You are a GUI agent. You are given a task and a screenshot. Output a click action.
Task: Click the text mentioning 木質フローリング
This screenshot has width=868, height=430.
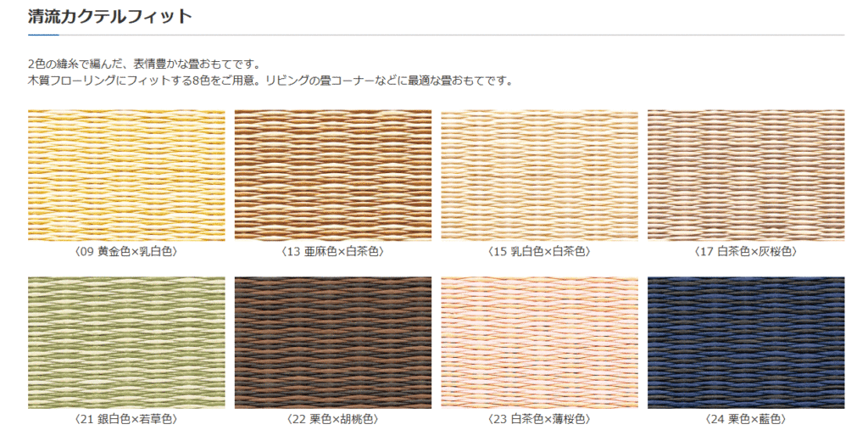coord(270,81)
